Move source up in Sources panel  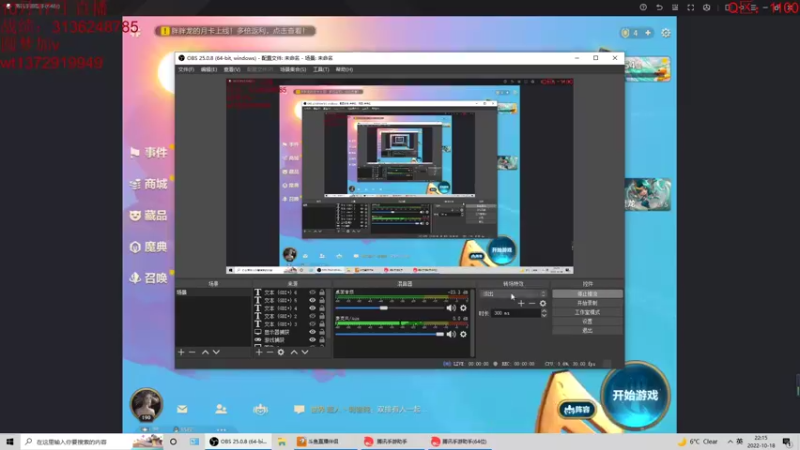coord(294,352)
